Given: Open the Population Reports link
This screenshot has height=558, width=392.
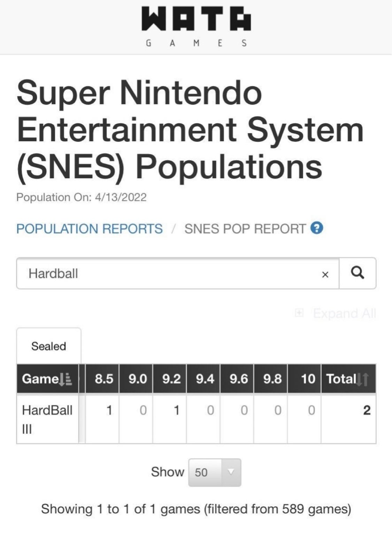Looking at the screenshot, I should 90,229.
